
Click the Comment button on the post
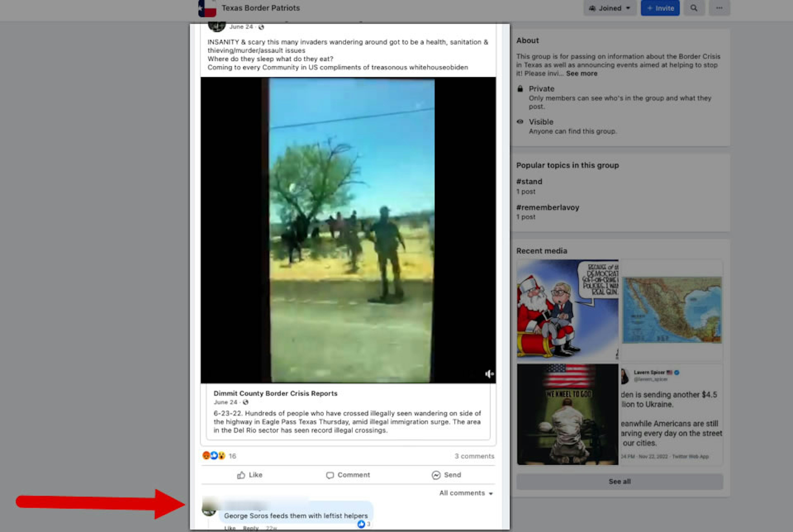pyautogui.click(x=348, y=475)
